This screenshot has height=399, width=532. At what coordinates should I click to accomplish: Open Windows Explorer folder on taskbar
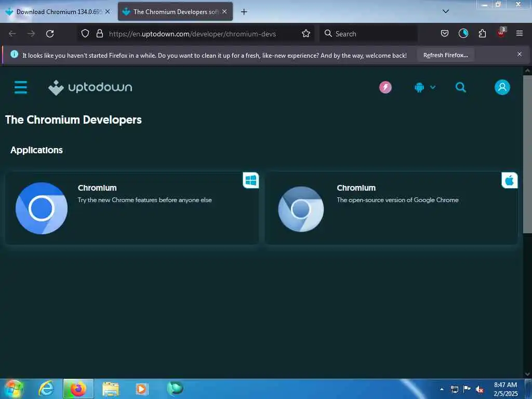111,389
